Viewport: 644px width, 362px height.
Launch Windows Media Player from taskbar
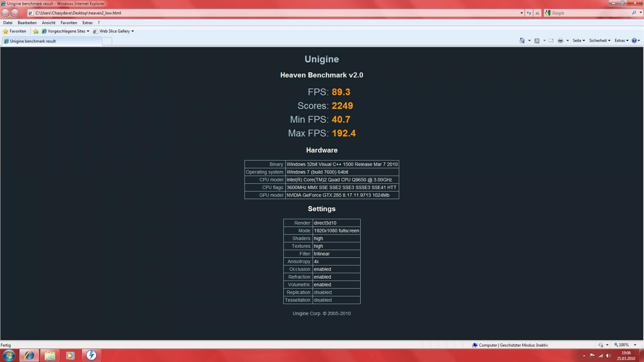[x=70, y=356]
